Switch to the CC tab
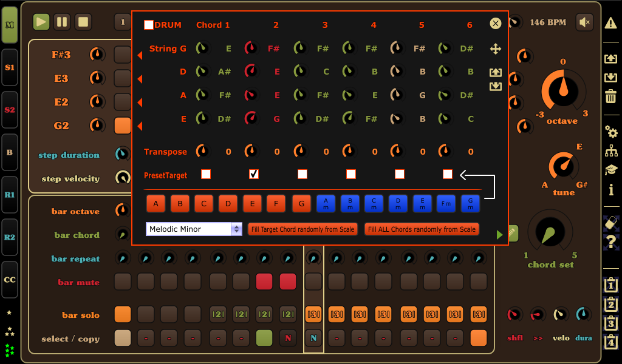Image resolution: width=622 pixels, height=364 pixels. [x=10, y=279]
